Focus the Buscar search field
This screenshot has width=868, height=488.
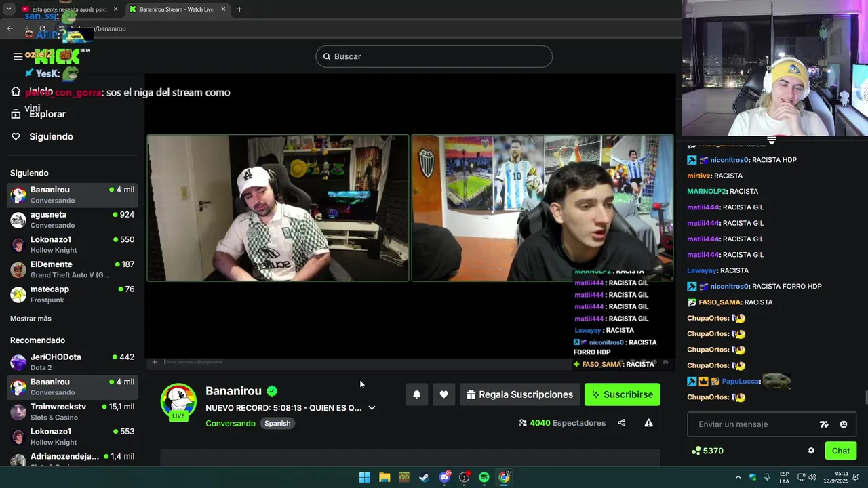434,56
